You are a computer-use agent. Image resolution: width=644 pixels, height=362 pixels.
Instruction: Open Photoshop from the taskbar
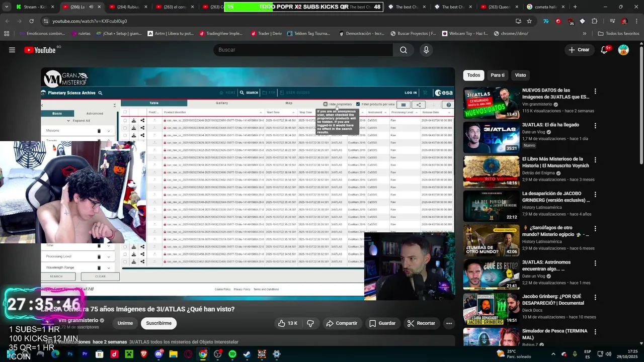click(70, 354)
